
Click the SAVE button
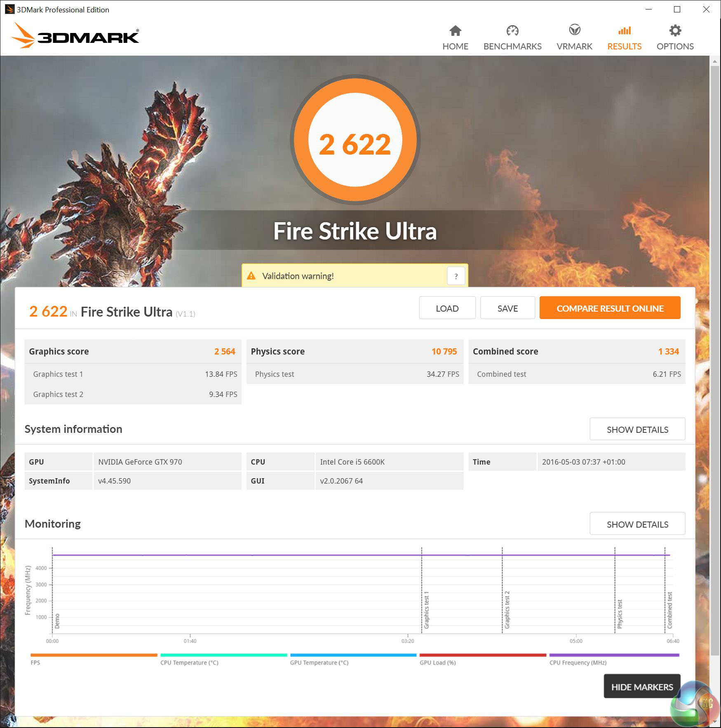(x=507, y=308)
